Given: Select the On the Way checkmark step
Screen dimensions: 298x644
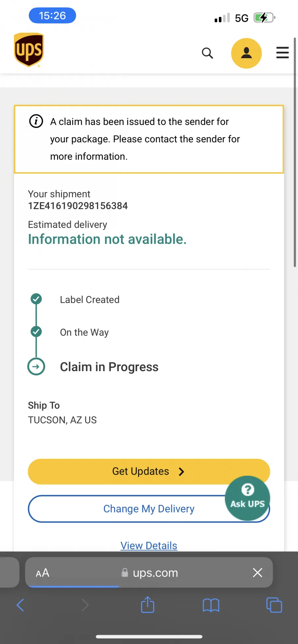Looking at the screenshot, I should coord(36,331).
